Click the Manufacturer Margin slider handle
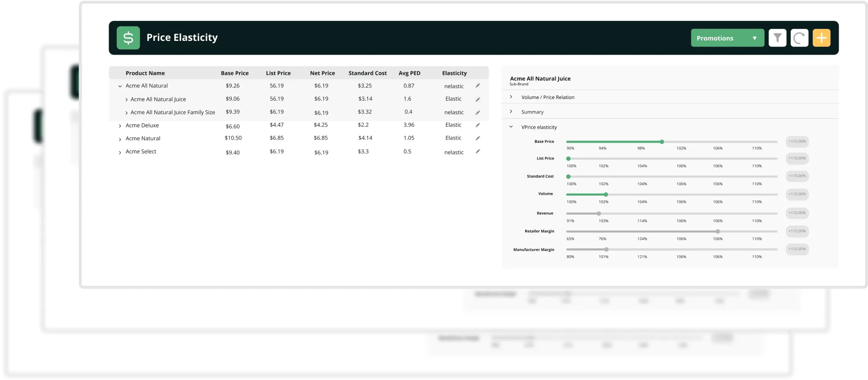The image size is (868, 380). point(606,249)
